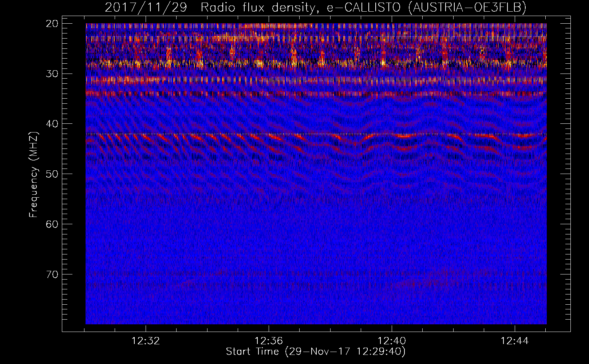Click the 20 frequency tick label
Image resolution: width=589 pixels, height=364 pixels.
click(x=52, y=24)
